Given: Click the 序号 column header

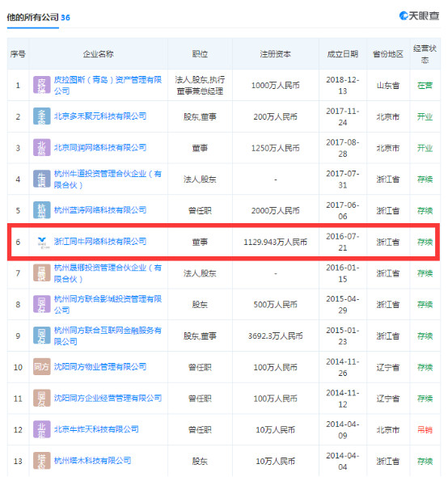Looking at the screenshot, I should (18, 54).
